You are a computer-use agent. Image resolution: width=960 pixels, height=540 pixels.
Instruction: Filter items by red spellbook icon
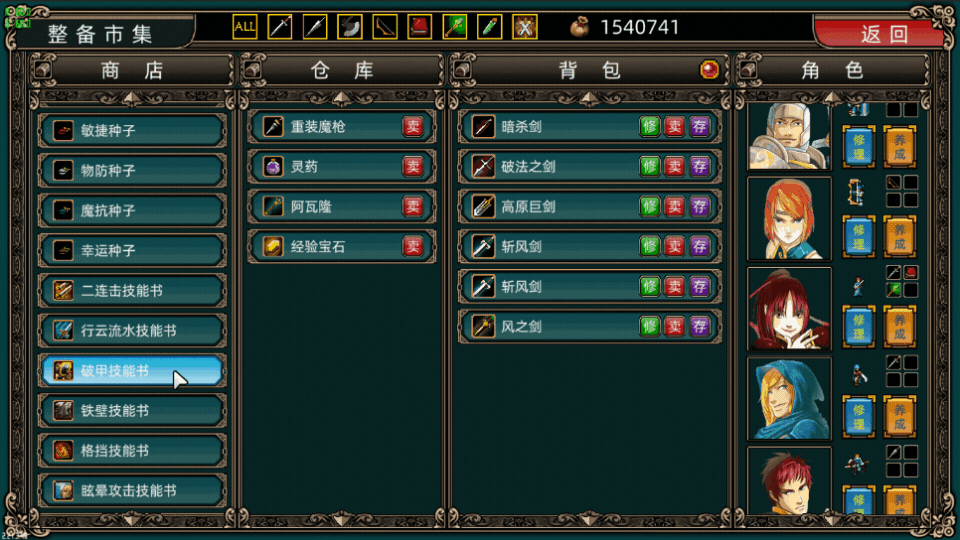pyautogui.click(x=419, y=27)
